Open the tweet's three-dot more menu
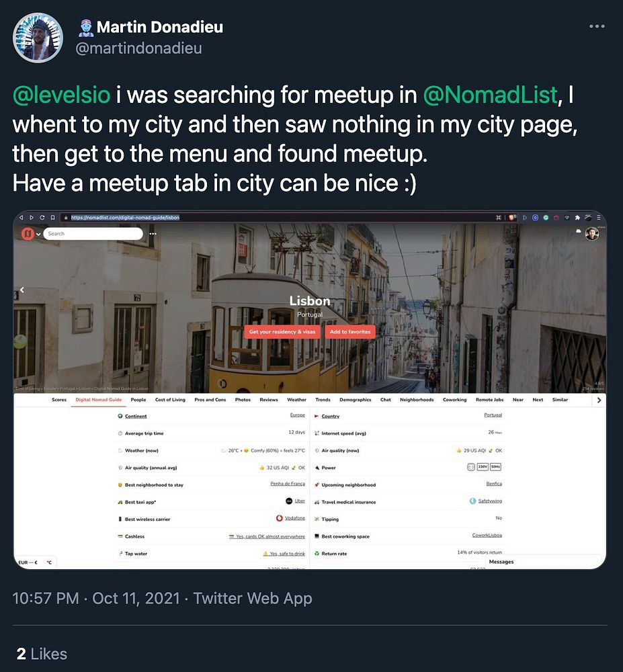 596,27
